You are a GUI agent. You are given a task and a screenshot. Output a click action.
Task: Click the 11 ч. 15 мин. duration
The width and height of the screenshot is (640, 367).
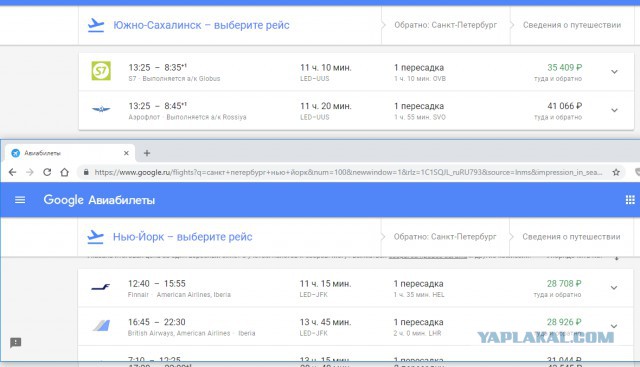pos(325,283)
